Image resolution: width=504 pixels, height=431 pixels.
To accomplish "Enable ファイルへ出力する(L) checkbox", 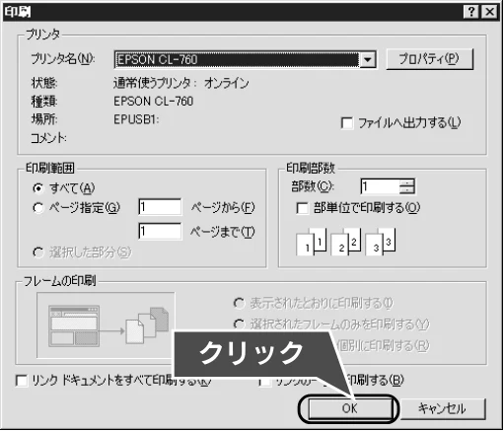I will pyautogui.click(x=347, y=123).
